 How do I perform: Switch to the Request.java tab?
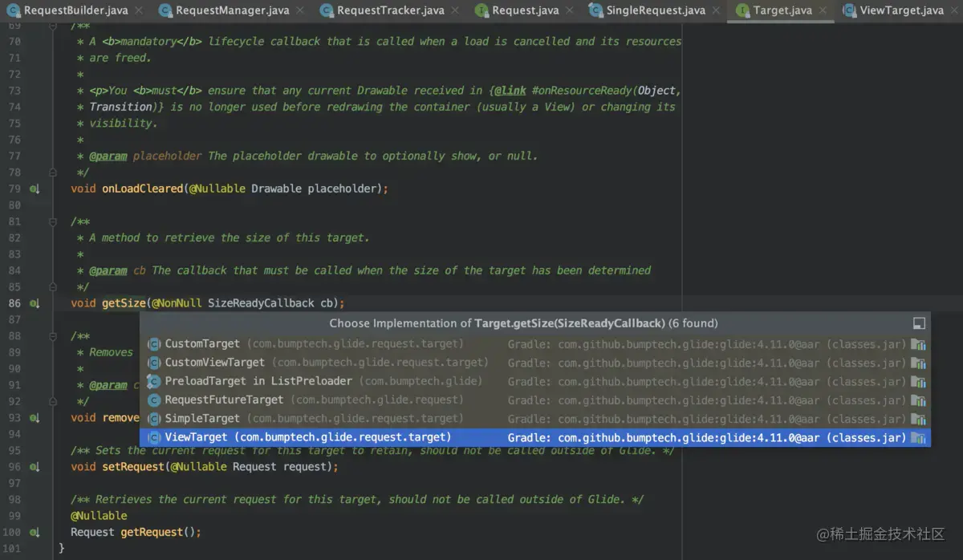pos(525,10)
